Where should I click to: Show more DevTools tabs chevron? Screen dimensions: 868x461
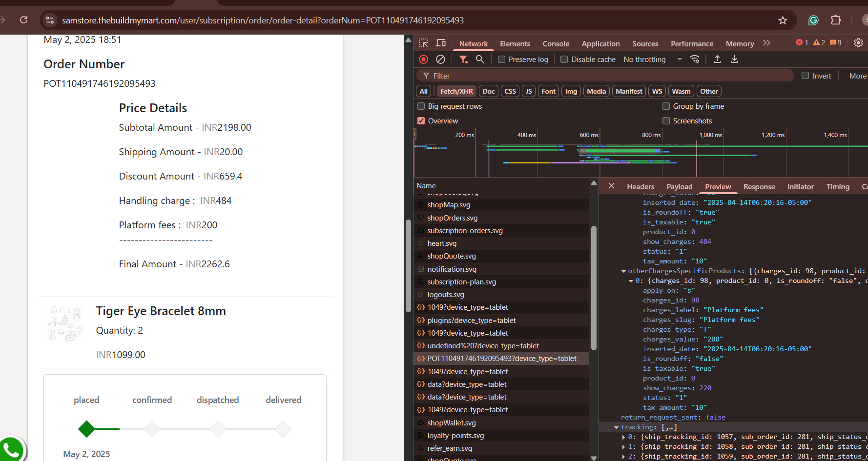766,43
